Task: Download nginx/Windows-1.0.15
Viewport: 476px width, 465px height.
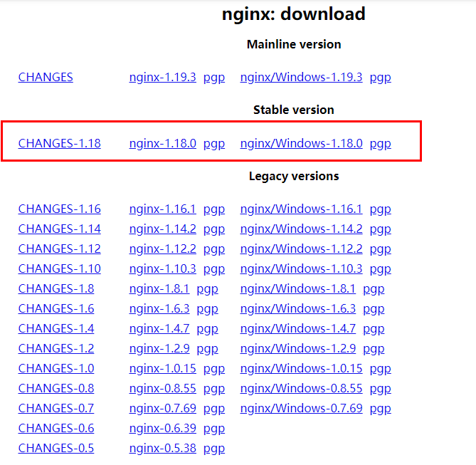Action: coord(301,369)
